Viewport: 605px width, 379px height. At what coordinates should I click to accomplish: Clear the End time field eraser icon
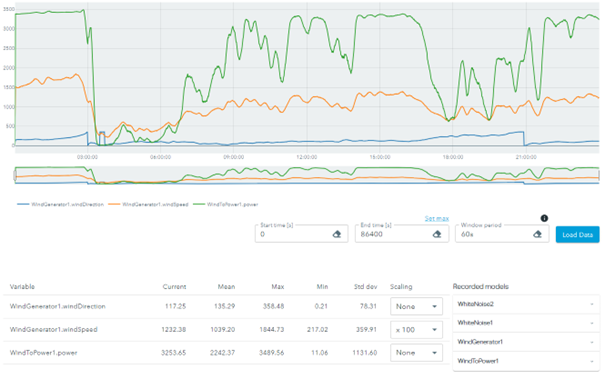[x=437, y=234]
